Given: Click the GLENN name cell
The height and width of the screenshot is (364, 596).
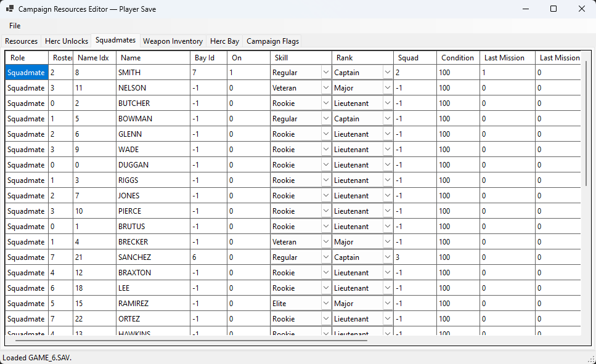Looking at the screenshot, I should 153,134.
